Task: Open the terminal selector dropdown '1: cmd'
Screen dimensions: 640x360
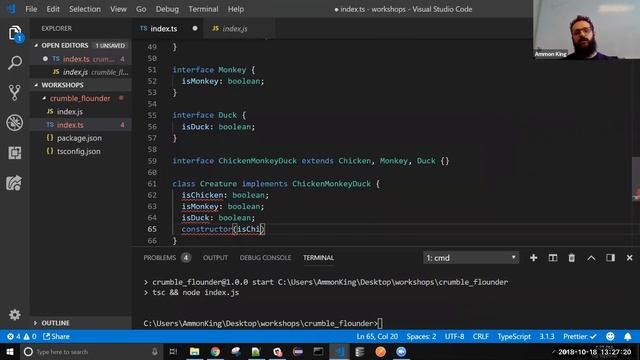Action: pos(471,258)
